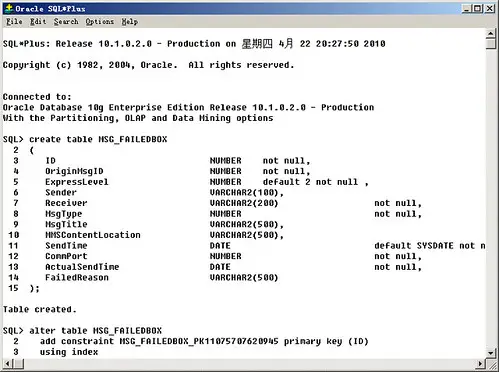Click the Receiver column name
This screenshot has width=499, height=372.
(66, 203)
